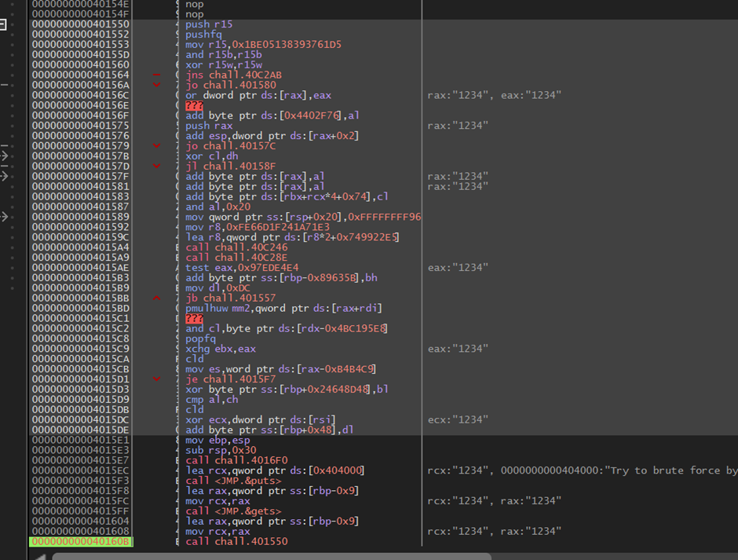The image size is (738, 560).
Task: Select address 00000000004015A4
Action: click(81, 247)
